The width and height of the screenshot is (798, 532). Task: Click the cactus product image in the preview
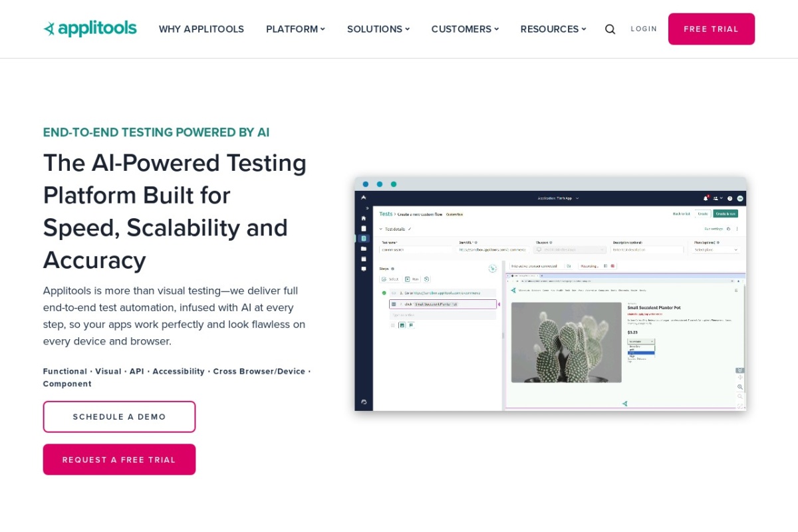click(566, 342)
